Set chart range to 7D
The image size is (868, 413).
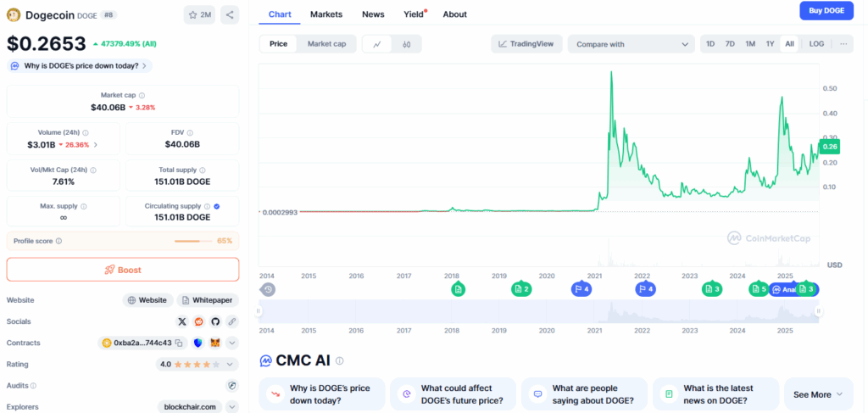[730, 44]
